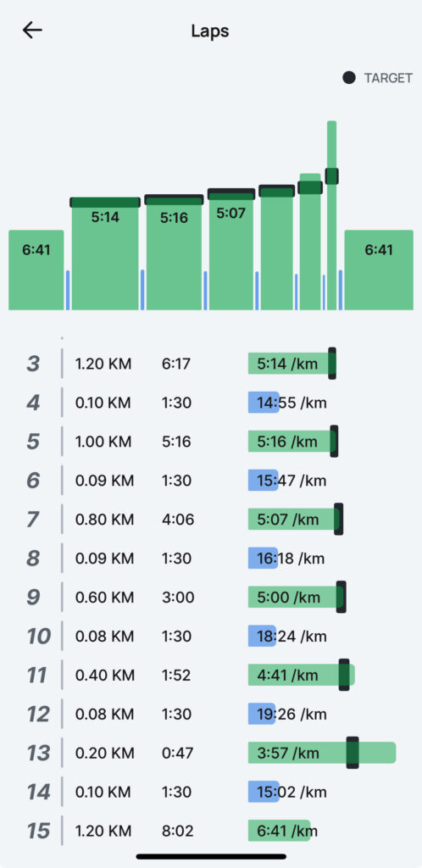Select the 5:14 chart bar

105,253
